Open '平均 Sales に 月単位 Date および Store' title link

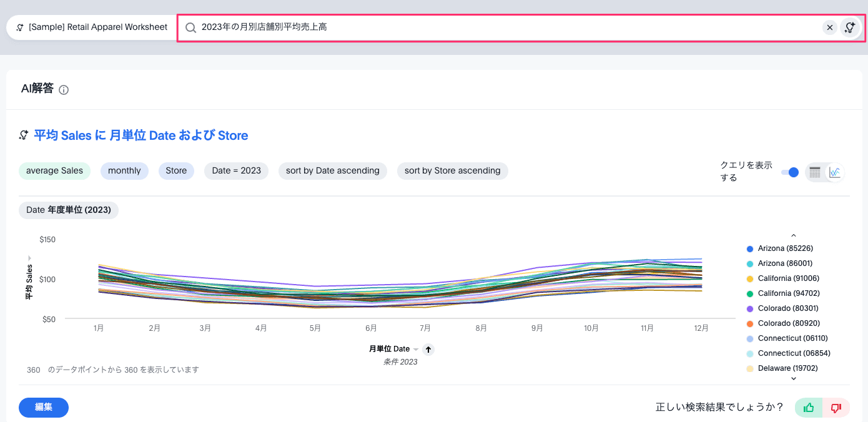(141, 135)
